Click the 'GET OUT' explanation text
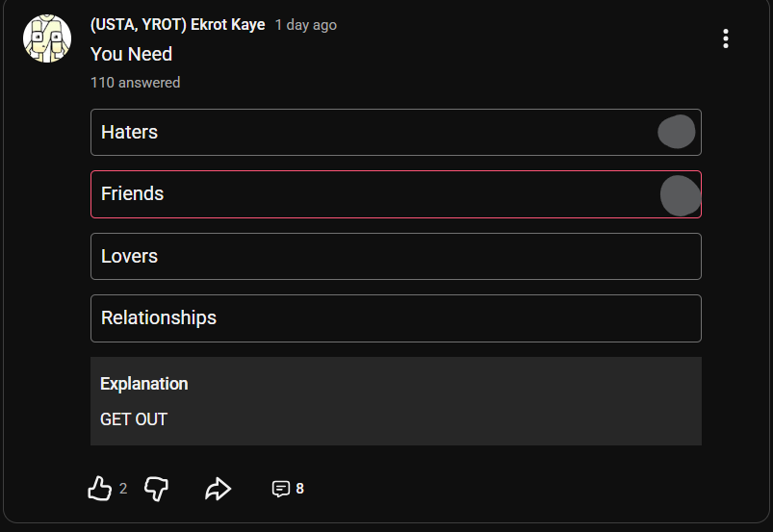Screen dimensions: 773x532 click(134, 419)
